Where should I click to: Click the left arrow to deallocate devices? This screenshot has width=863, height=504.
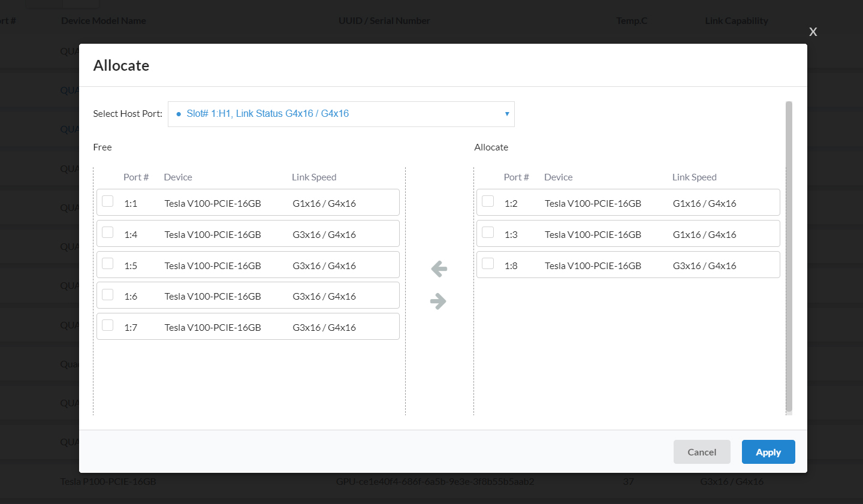point(439,269)
